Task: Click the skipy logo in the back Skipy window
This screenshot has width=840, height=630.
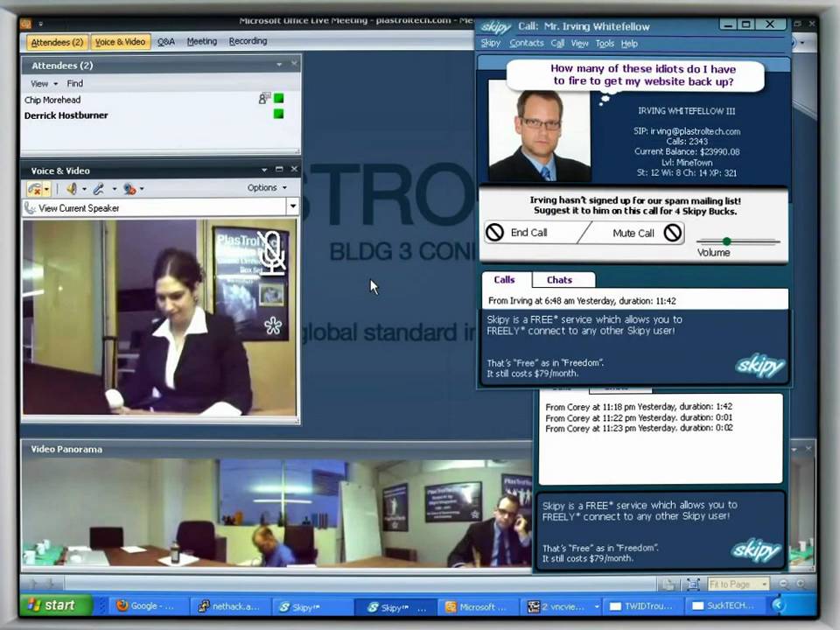Action: [756, 550]
